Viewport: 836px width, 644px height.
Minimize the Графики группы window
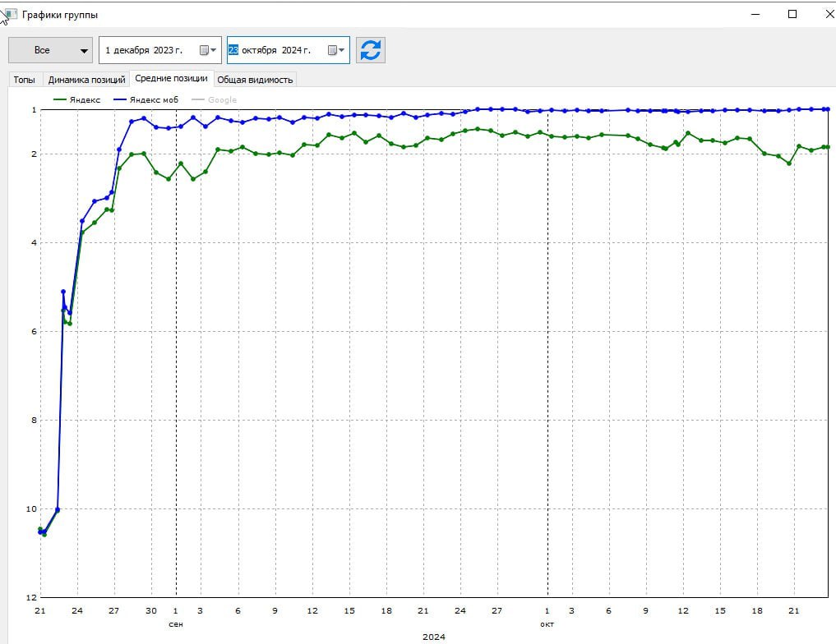coord(755,14)
